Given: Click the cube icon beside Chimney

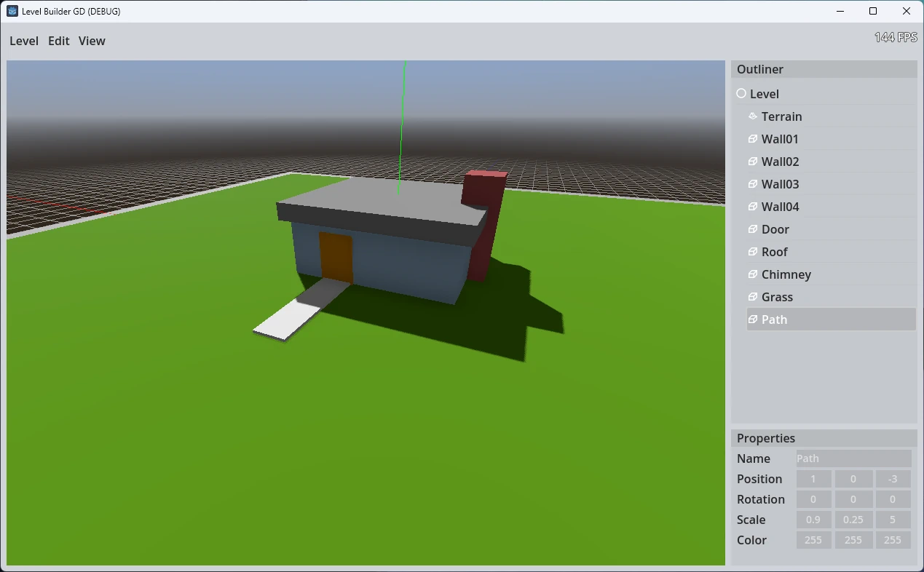Looking at the screenshot, I should [753, 274].
